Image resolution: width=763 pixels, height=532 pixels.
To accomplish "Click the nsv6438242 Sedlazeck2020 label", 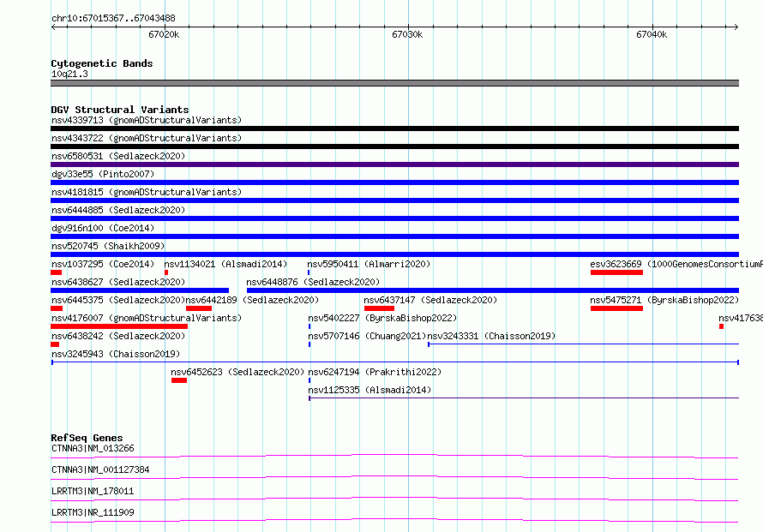I will pyautogui.click(x=118, y=336).
